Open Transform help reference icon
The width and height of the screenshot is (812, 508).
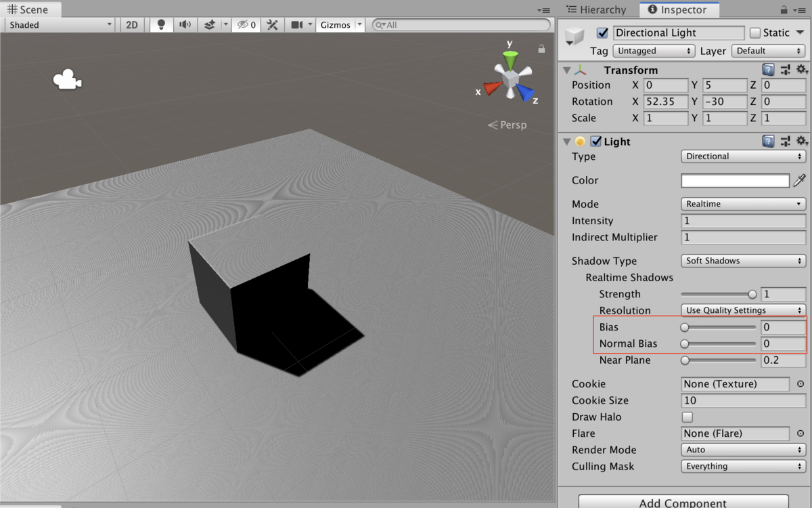768,70
